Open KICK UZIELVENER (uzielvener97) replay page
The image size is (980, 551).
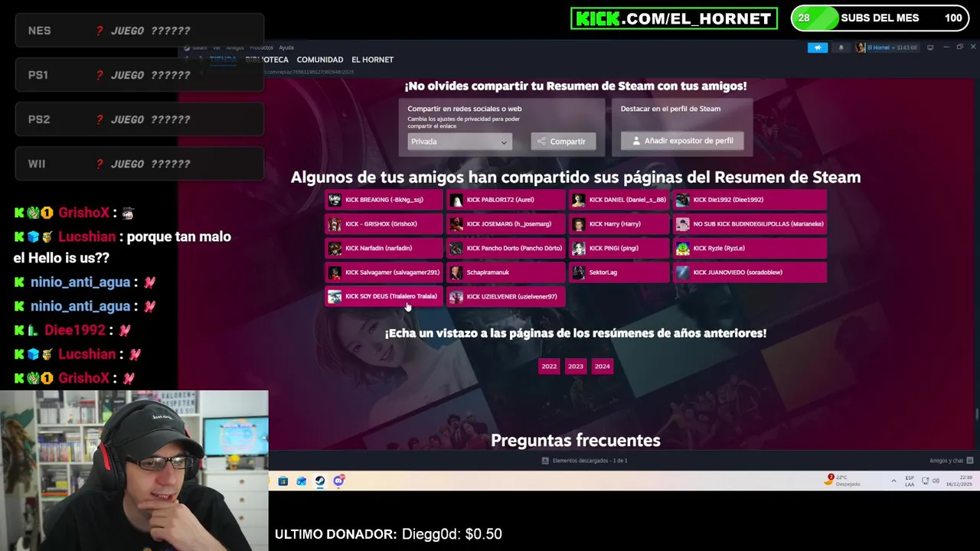(505, 296)
